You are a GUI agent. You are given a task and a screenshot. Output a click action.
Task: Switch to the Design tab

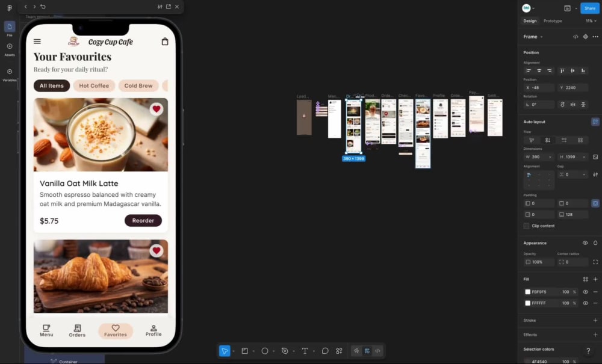coord(530,21)
